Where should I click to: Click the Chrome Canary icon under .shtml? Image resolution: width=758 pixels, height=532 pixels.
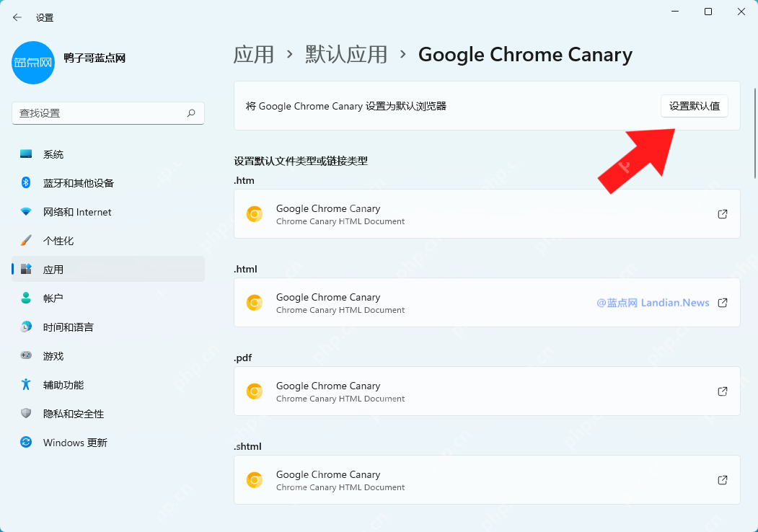(255, 480)
